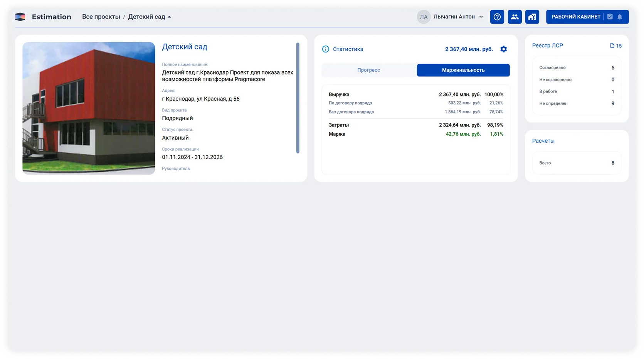Click the ЛА user avatar

coord(424,17)
